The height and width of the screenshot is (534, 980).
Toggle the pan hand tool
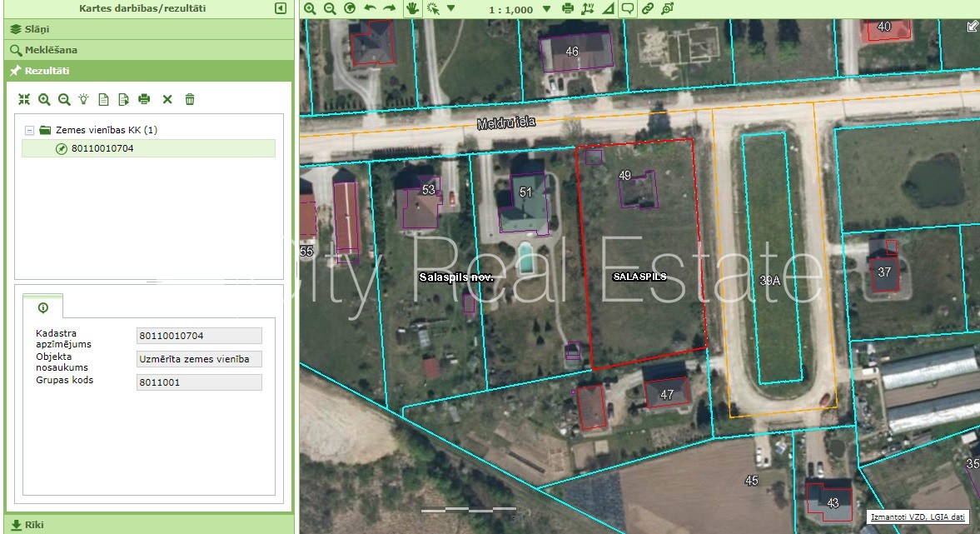point(412,8)
